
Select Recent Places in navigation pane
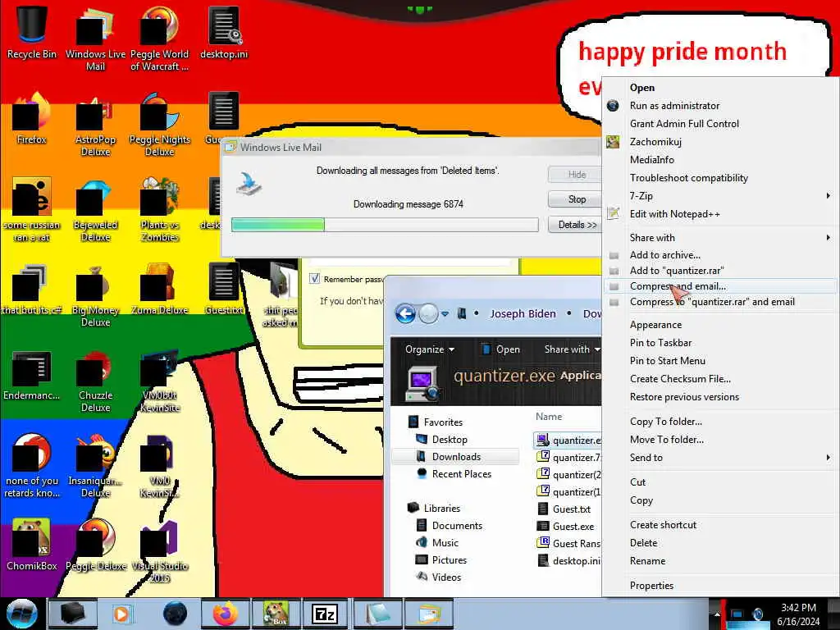click(461, 474)
